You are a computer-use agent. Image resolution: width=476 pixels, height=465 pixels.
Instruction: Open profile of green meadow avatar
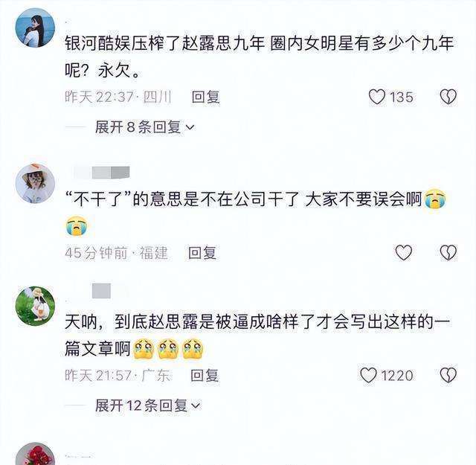point(35,306)
